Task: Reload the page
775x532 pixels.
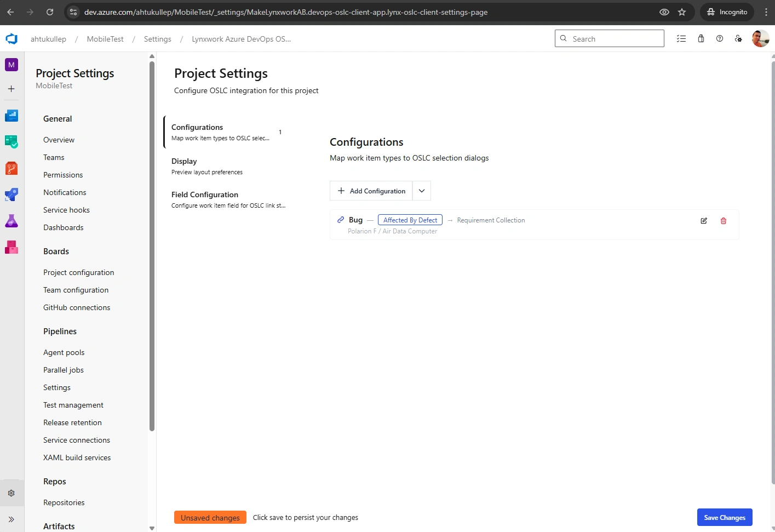Action: [x=50, y=12]
